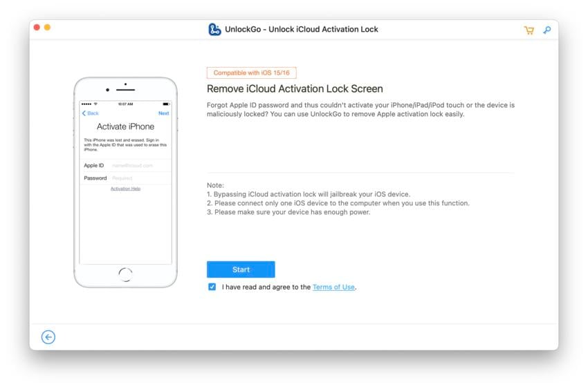588x389 pixels.
Task: Minimize the window using the yellow button
Action: click(x=47, y=28)
